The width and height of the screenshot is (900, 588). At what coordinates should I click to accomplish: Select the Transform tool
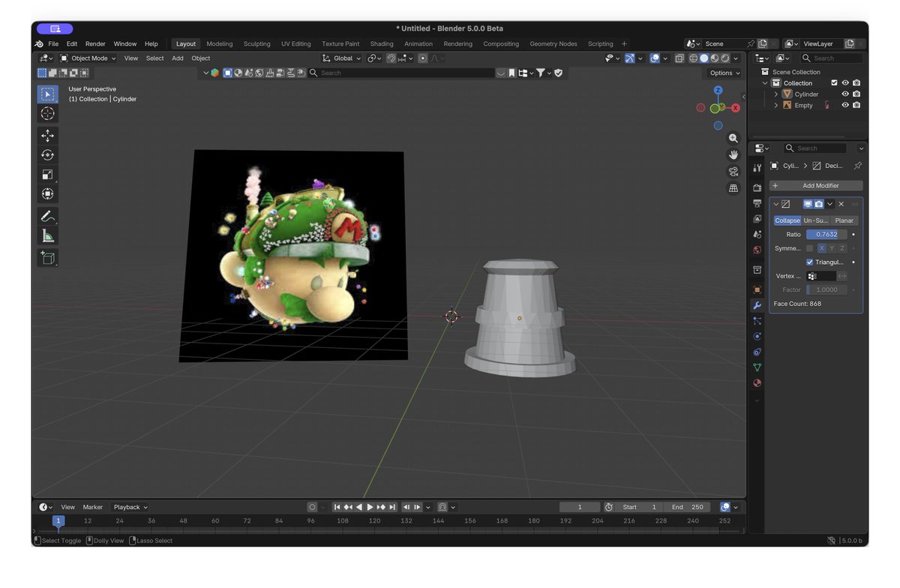coord(47,194)
